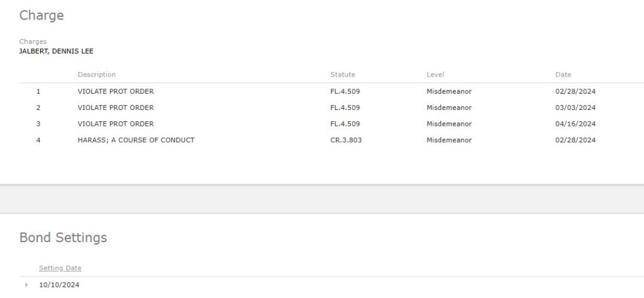The width and height of the screenshot is (644, 298).
Task: Select the first VIOLATE PROT ORDER charge
Action: coord(116,92)
